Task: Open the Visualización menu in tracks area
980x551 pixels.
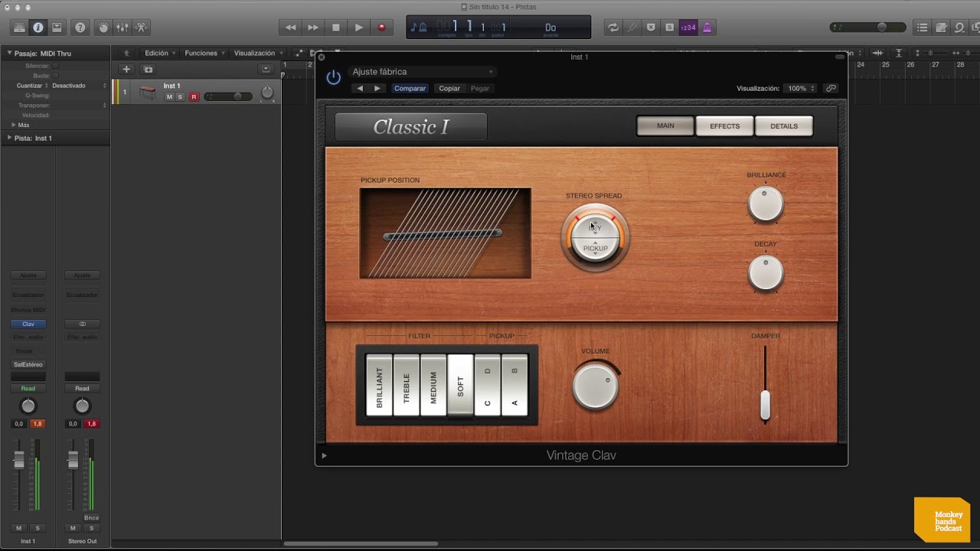Action: coord(258,54)
